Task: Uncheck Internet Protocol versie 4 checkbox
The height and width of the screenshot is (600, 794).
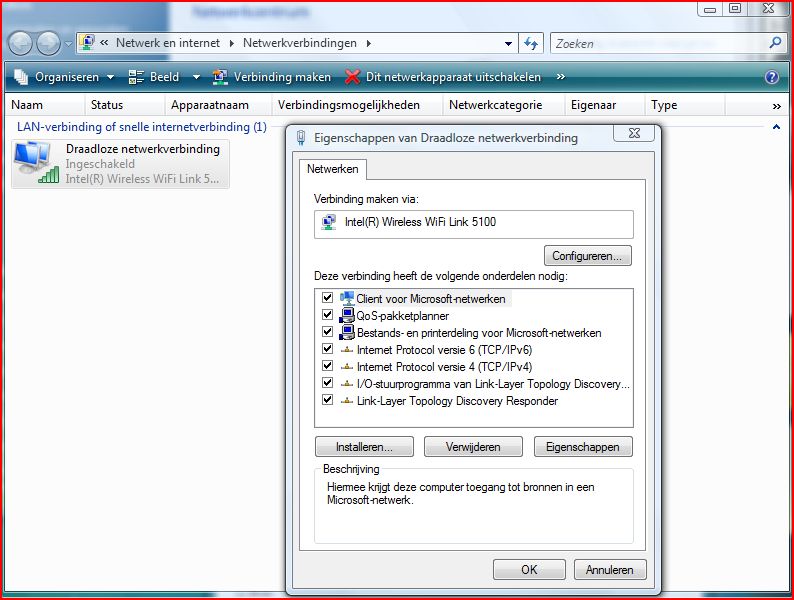Action: [328, 366]
